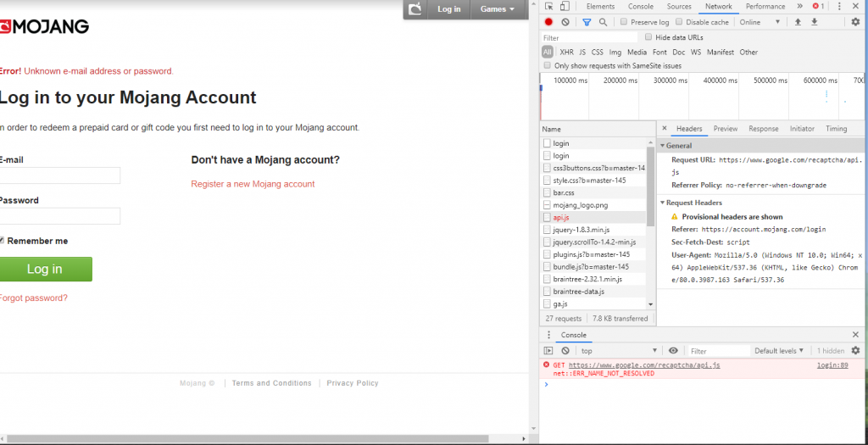Open the Default levels dropdown

click(779, 351)
